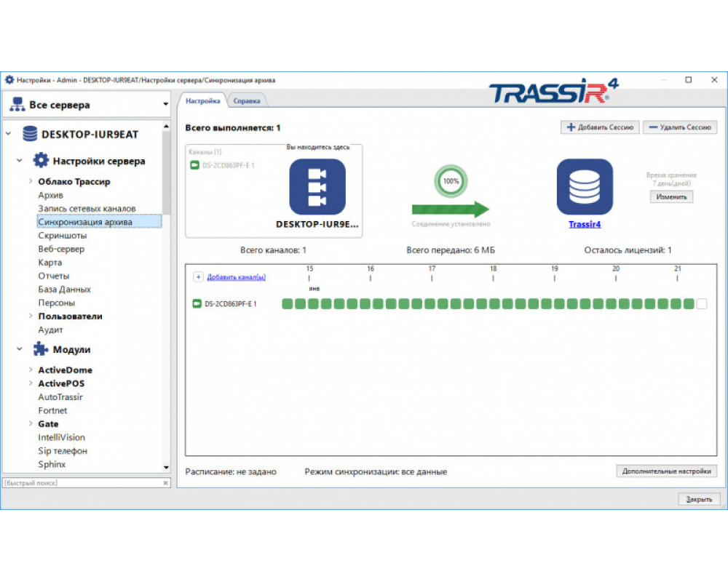Click the timeline row label DS-2CD863PF-E 1
The width and height of the screenshot is (728, 582).
pyautogui.click(x=230, y=304)
